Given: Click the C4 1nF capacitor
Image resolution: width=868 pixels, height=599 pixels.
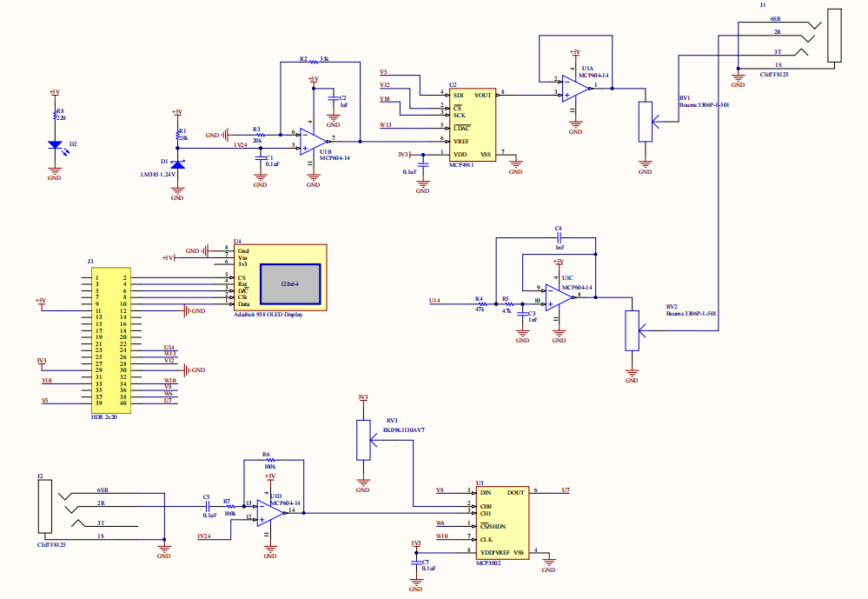Looking at the screenshot, I should coord(560,237).
